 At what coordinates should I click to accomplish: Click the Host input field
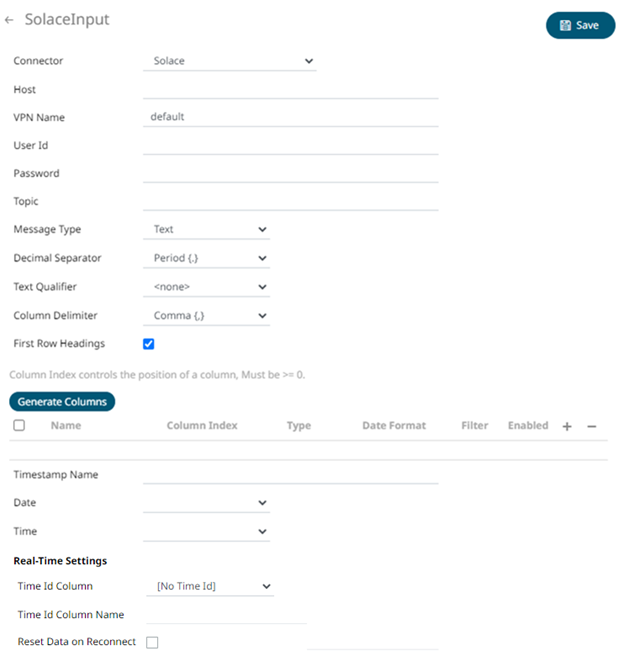tap(290, 89)
